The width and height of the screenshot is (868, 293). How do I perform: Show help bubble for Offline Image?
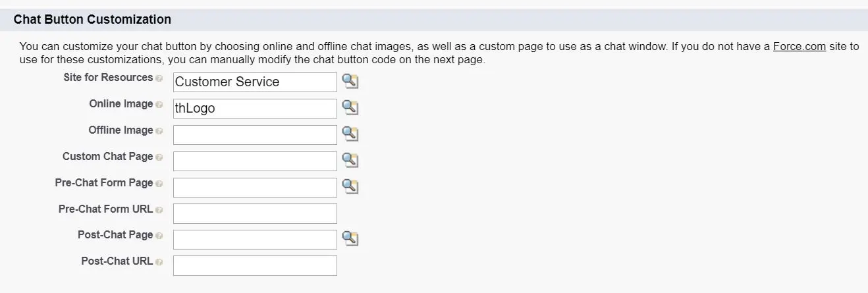point(159,131)
